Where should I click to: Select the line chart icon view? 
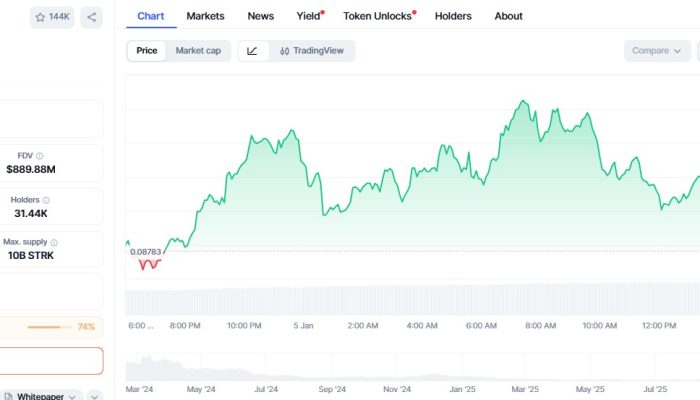[x=252, y=51]
